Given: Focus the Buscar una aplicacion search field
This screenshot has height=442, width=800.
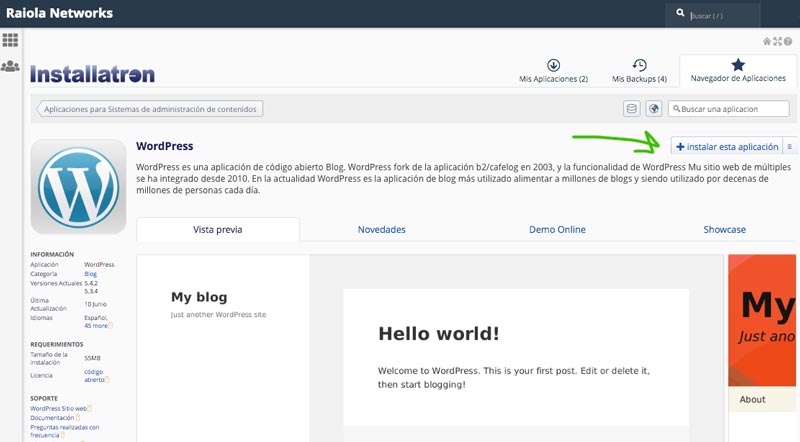Looking at the screenshot, I should [729, 109].
